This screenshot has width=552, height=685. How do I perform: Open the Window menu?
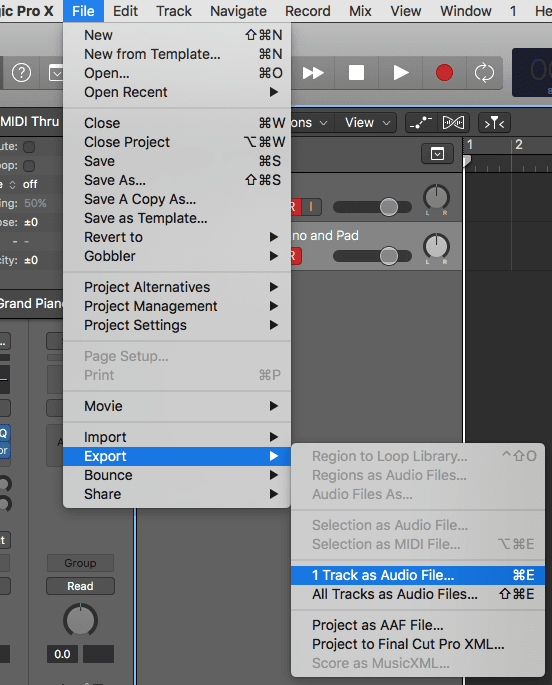click(x=466, y=11)
